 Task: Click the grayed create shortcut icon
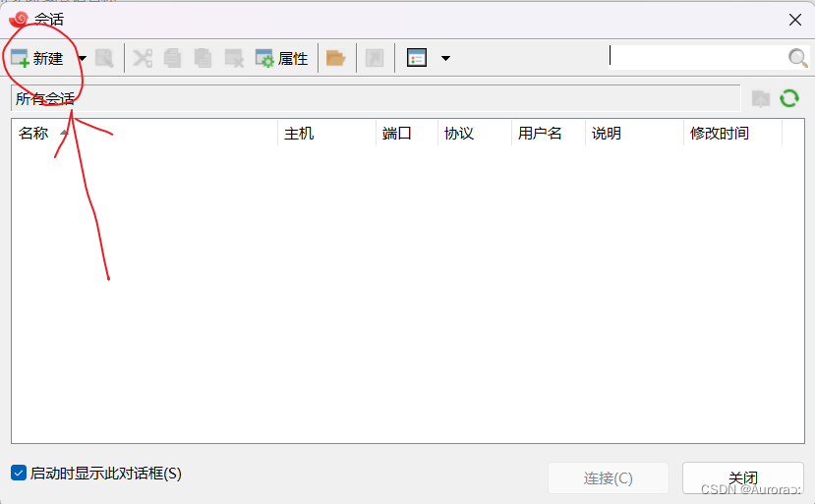coord(375,58)
